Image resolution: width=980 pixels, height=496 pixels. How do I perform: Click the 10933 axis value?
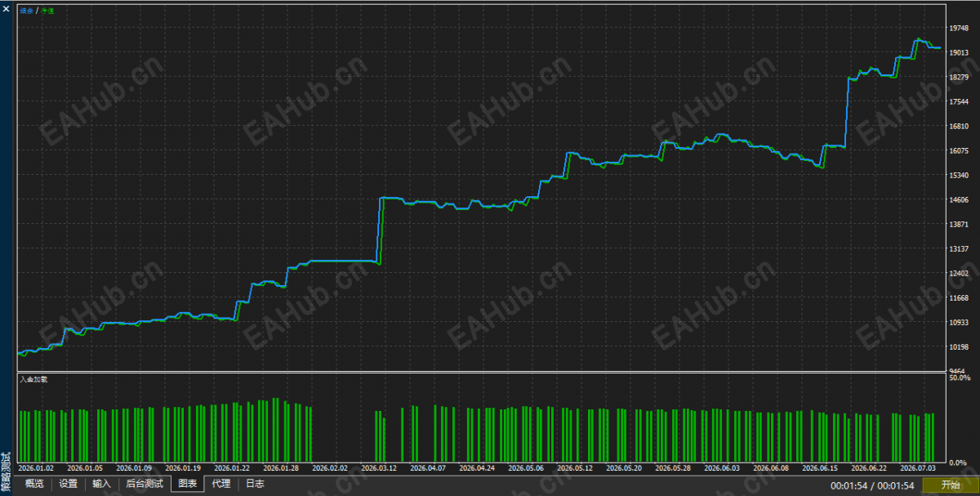click(x=959, y=322)
